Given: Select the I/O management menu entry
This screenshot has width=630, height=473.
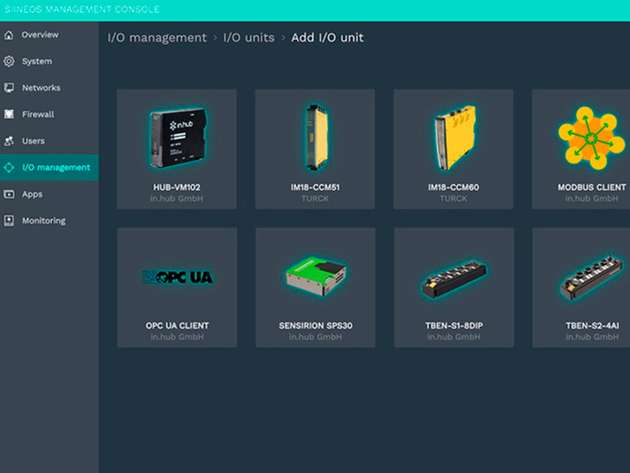Looking at the screenshot, I should point(49,167).
